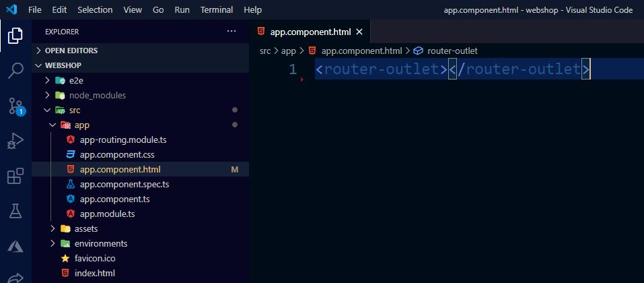Click the e2e folder icon
Screen dimensions: 644x283
[60, 81]
